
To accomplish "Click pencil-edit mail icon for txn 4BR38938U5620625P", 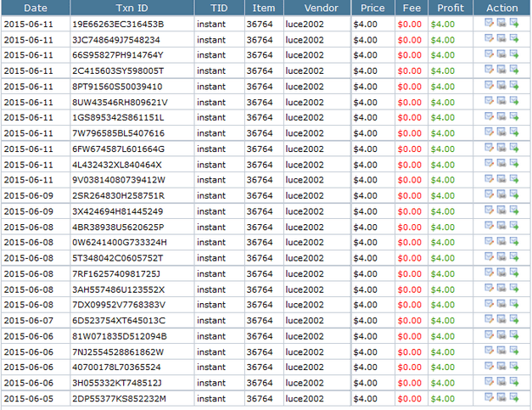I will [489, 225].
